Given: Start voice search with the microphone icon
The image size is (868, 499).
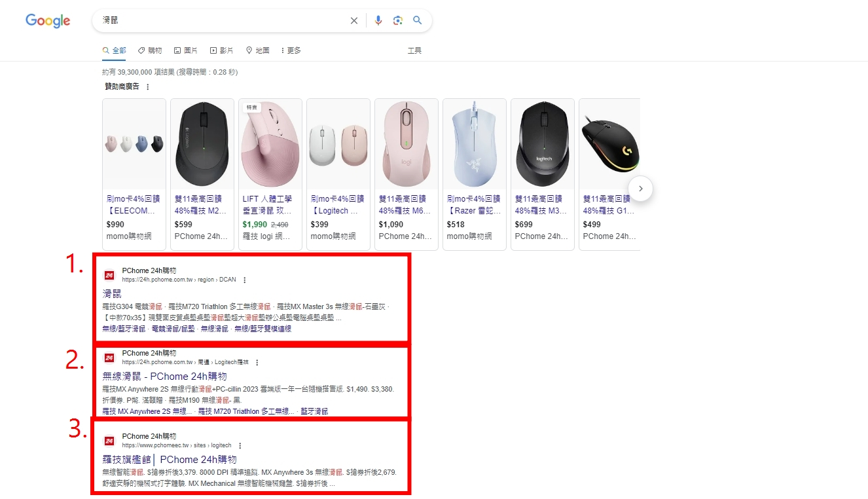Looking at the screenshot, I should [x=378, y=21].
